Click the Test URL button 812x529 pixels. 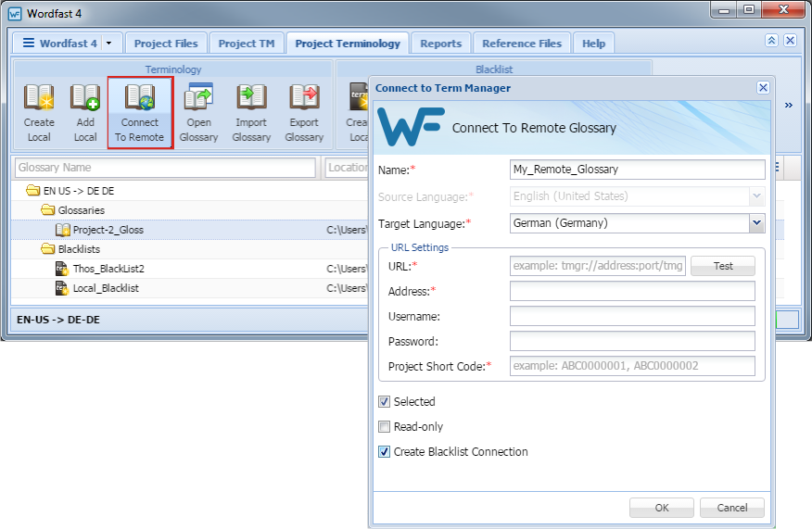723,266
